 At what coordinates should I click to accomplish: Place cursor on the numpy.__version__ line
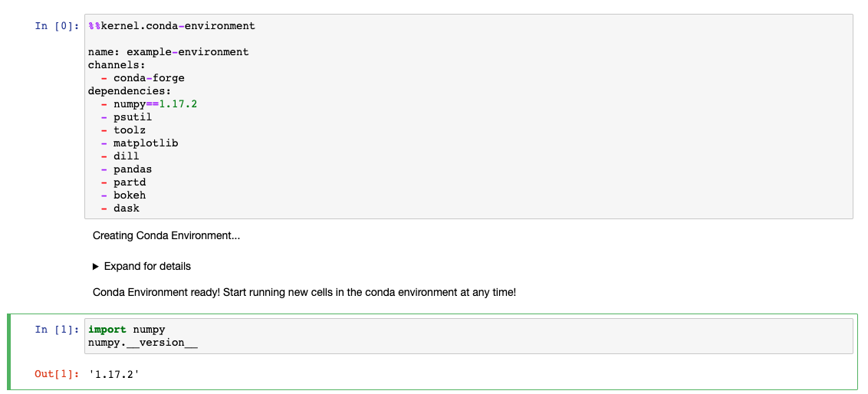pyautogui.click(x=143, y=343)
